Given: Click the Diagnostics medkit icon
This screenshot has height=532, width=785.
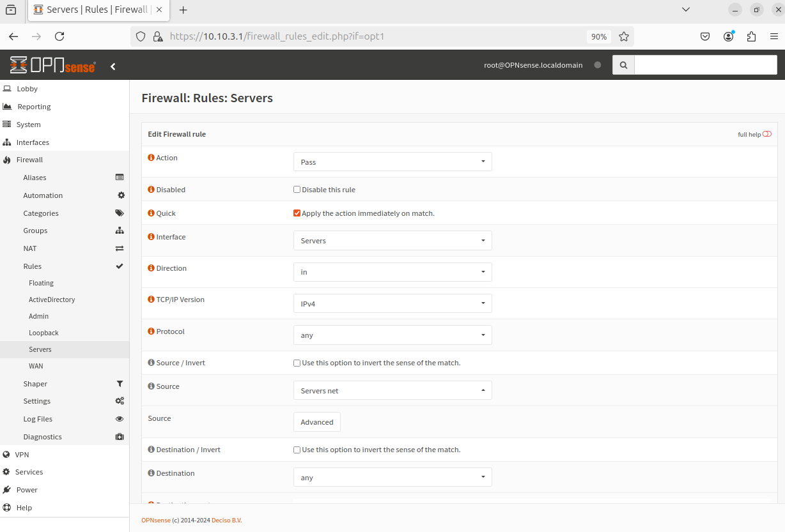Looking at the screenshot, I should pos(120,437).
